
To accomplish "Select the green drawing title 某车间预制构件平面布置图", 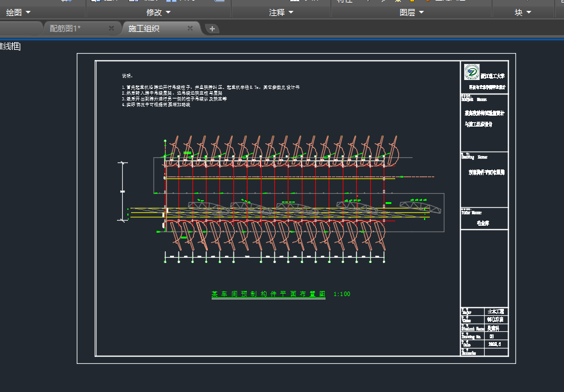I will click(269, 294).
